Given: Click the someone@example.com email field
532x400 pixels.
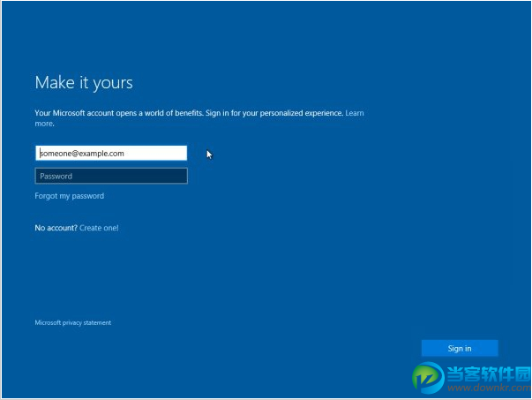Looking at the screenshot, I should pyautogui.click(x=111, y=153).
